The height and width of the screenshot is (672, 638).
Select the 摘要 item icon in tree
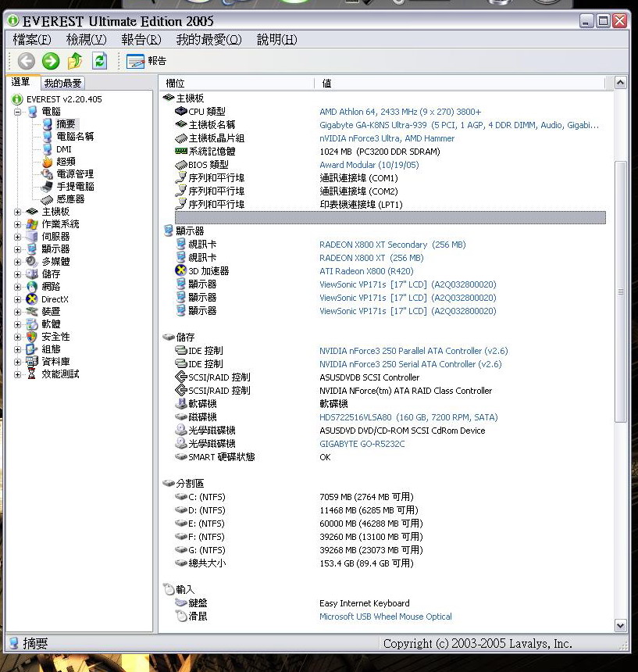[x=47, y=124]
